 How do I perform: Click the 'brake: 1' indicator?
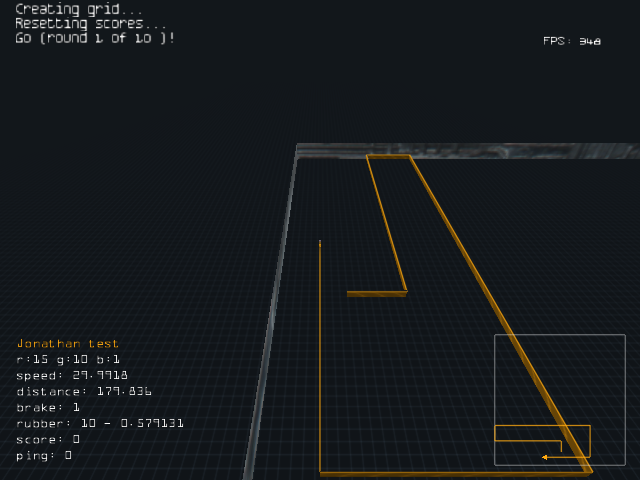point(48,407)
